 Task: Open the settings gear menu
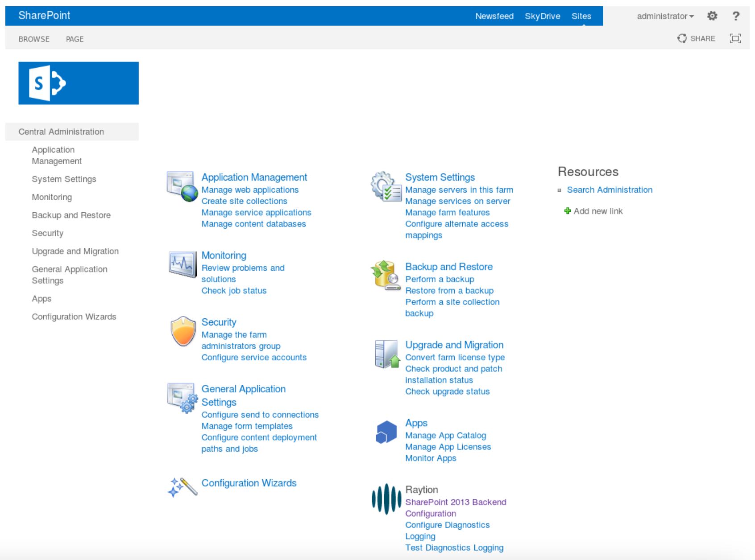click(712, 16)
